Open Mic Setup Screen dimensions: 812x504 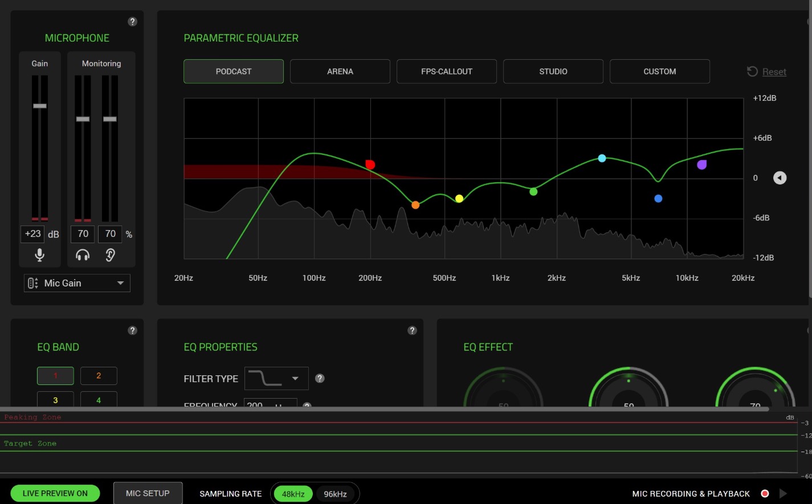(148, 493)
